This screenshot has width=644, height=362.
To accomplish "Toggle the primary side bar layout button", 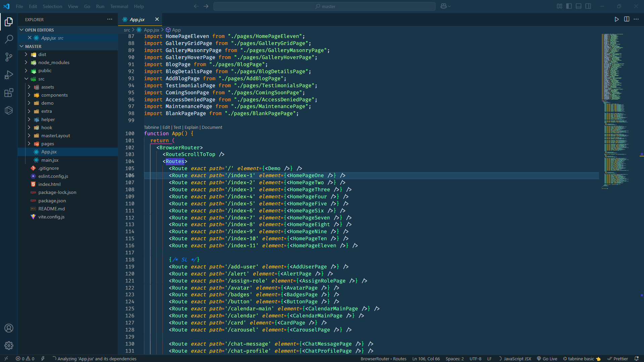I will click(x=569, y=6).
